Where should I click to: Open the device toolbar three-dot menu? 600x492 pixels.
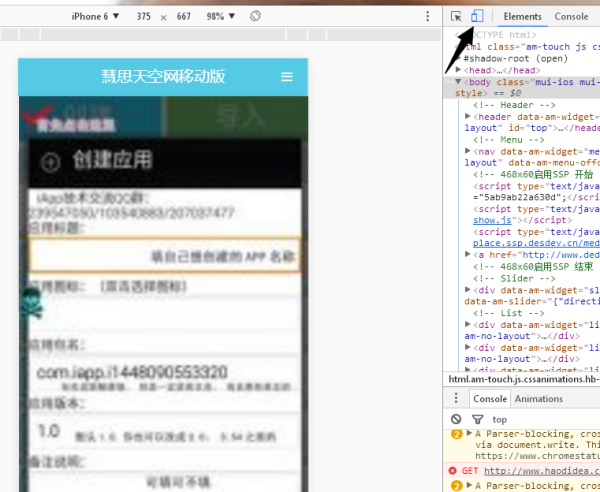click(427, 16)
